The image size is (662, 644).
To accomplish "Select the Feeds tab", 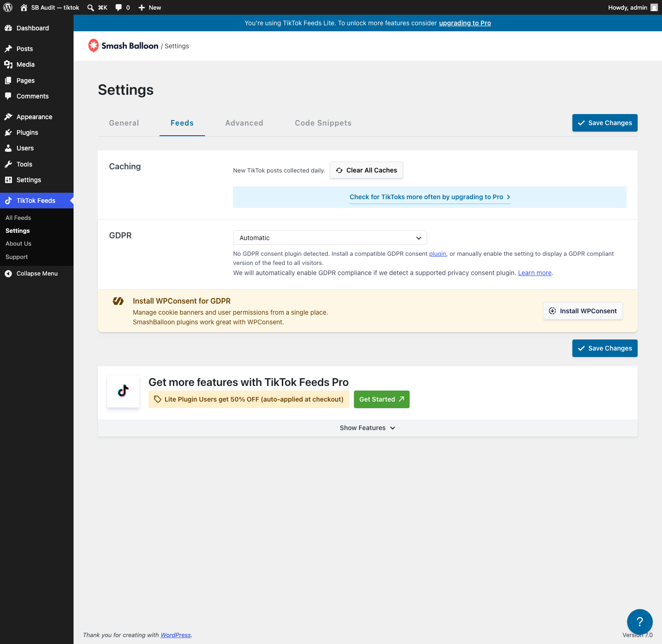I will (x=182, y=123).
